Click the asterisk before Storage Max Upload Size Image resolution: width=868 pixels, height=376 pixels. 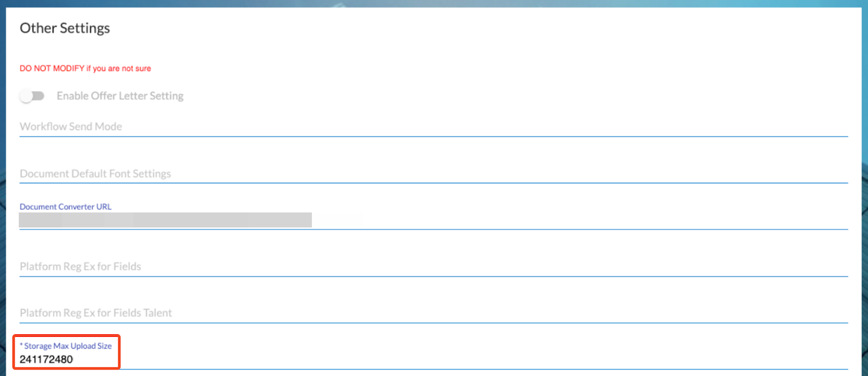click(21, 345)
